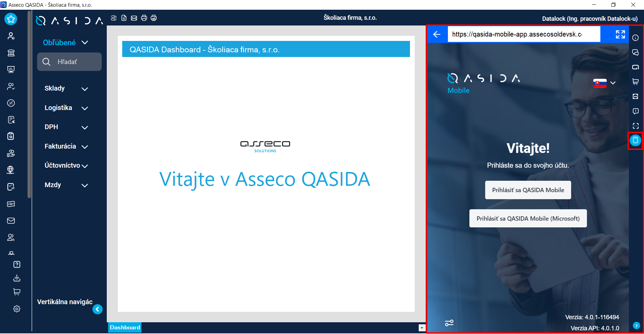This screenshot has height=334, width=644.
Task: Go back with the arrow in mobile panel
Action: coord(437,34)
